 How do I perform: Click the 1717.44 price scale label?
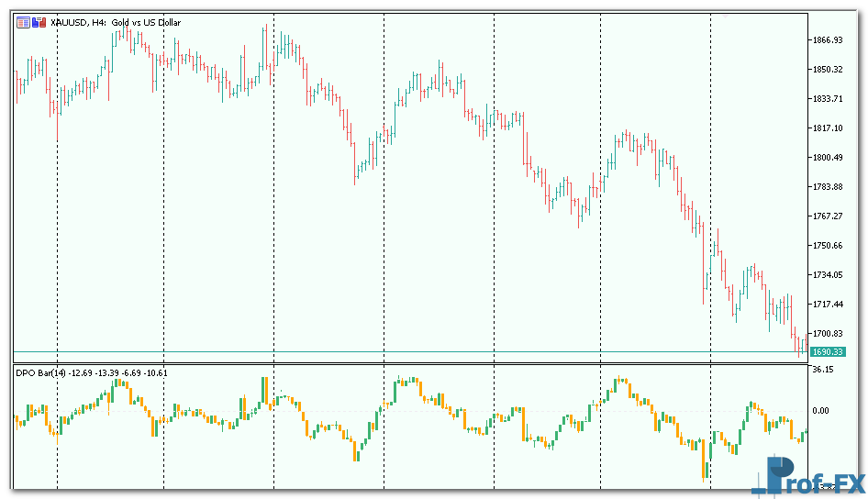click(x=828, y=305)
